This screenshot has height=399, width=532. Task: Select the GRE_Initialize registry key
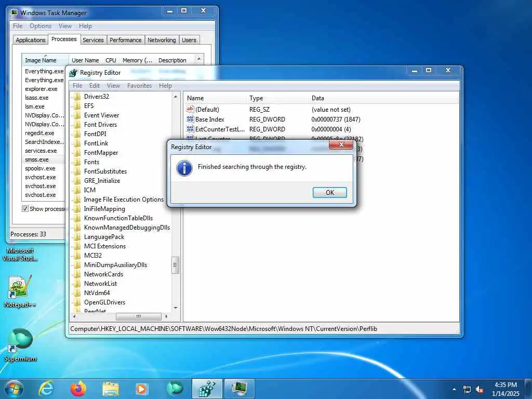(102, 180)
